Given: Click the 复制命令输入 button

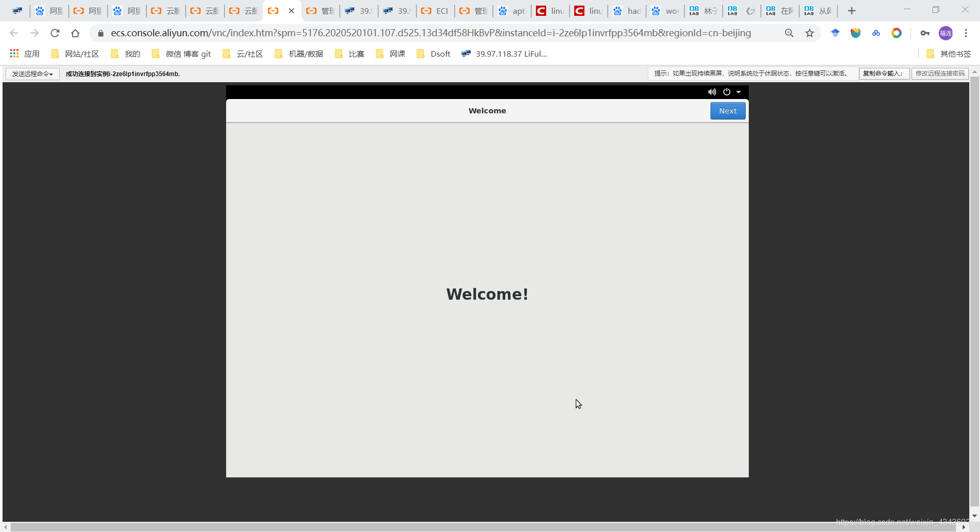Looking at the screenshot, I should (x=884, y=74).
